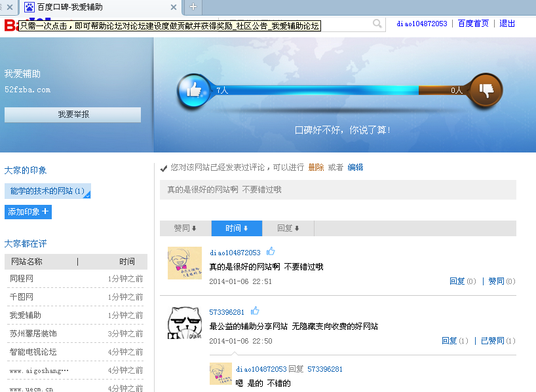Viewport: 536px width, 392px height.
Task: Open 573396281 username on the second comment
Action: tap(227, 312)
